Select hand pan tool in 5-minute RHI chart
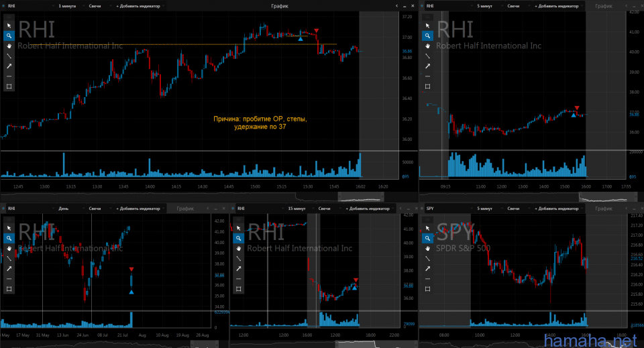This screenshot has height=348, width=644. pos(427,46)
